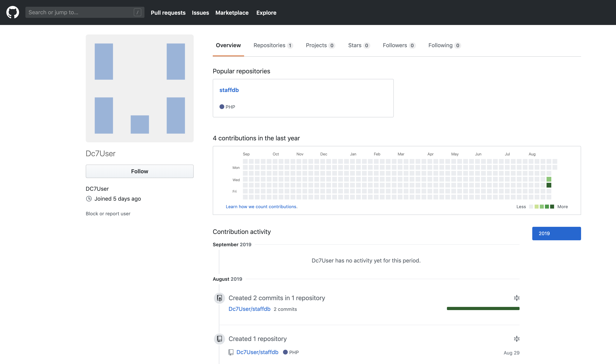Click the Dc7User username heading
This screenshot has height=364, width=616.
pyautogui.click(x=100, y=153)
